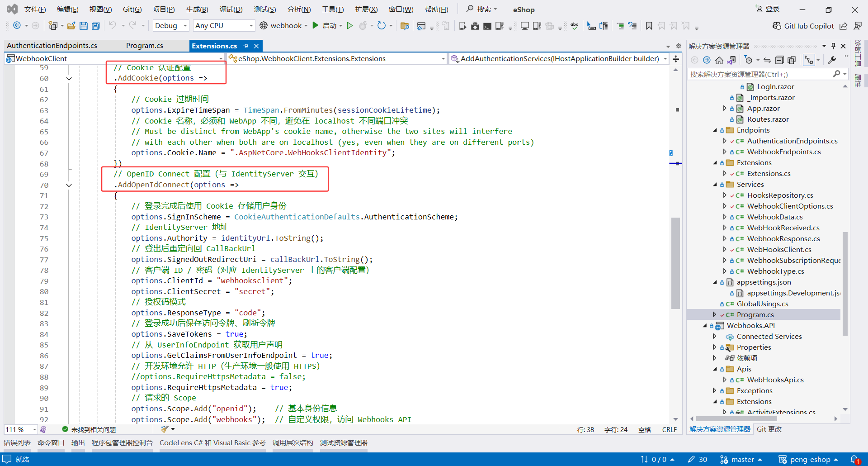This screenshot has height=466, width=868.
Task: Focus the Solution Explorer search box
Action: coord(767,74)
